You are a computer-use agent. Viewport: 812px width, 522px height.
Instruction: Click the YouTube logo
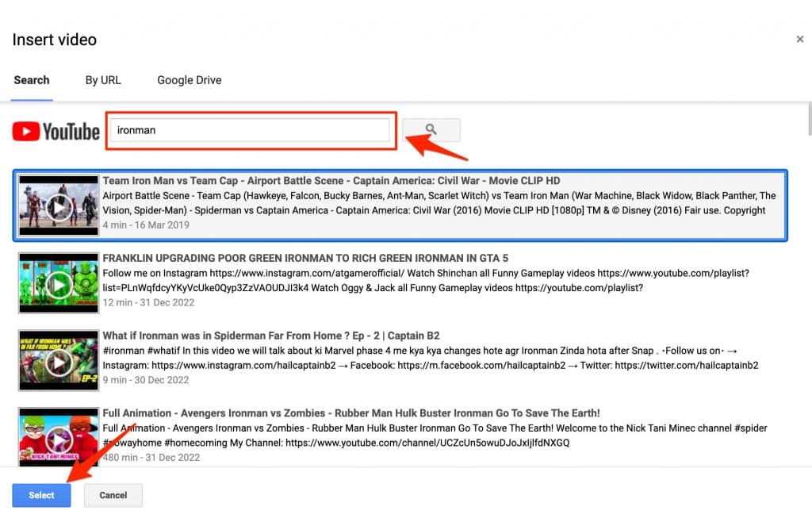coord(56,132)
